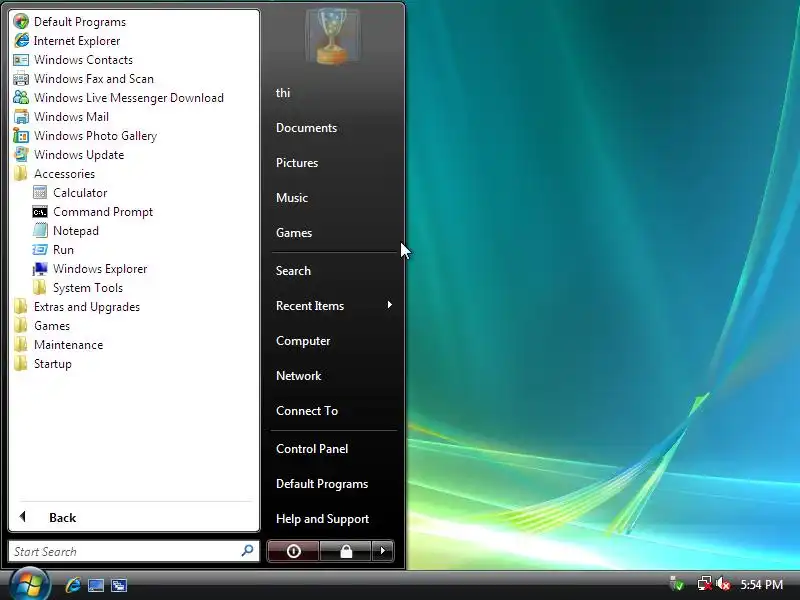Open Computer from Start menu
The width and height of the screenshot is (800, 600).
303,341
